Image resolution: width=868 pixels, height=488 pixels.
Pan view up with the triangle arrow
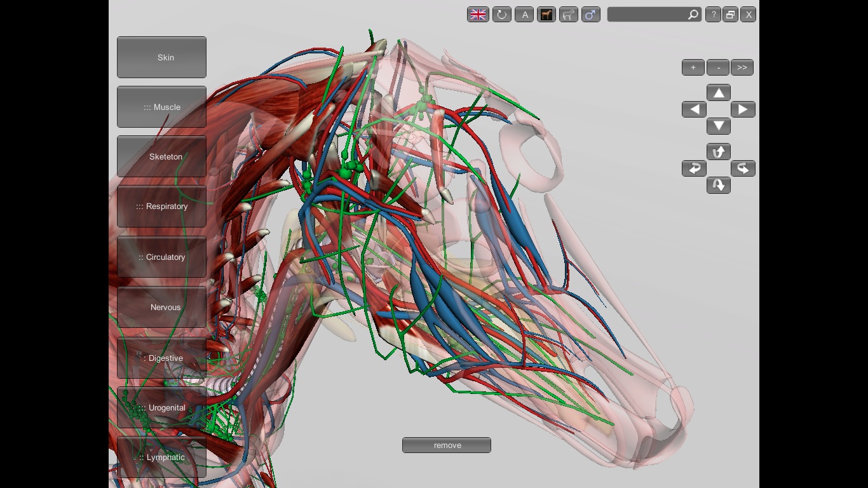719,93
